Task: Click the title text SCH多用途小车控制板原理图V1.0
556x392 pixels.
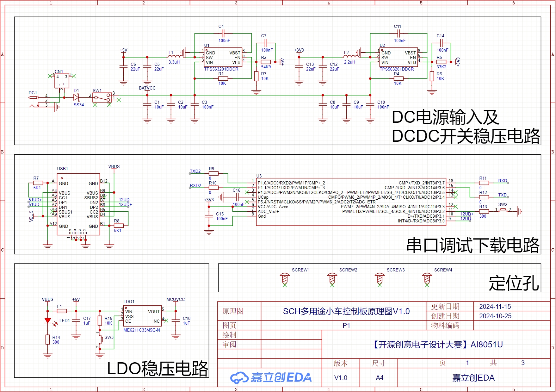Action: [x=346, y=312]
